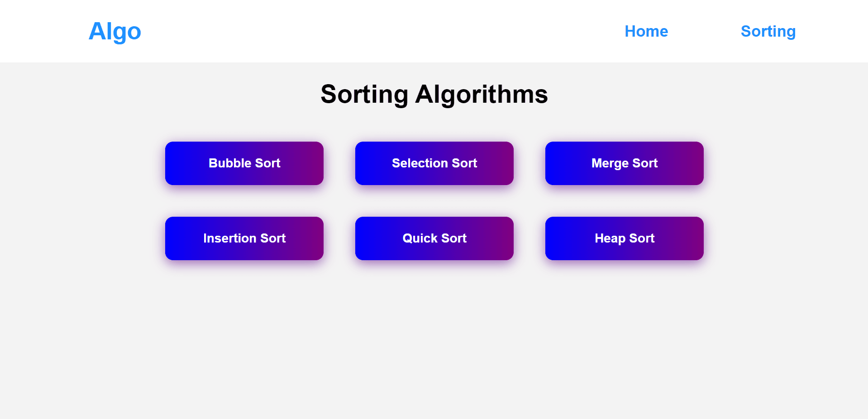Open the Heap Sort button
868x419 pixels.
[625, 238]
